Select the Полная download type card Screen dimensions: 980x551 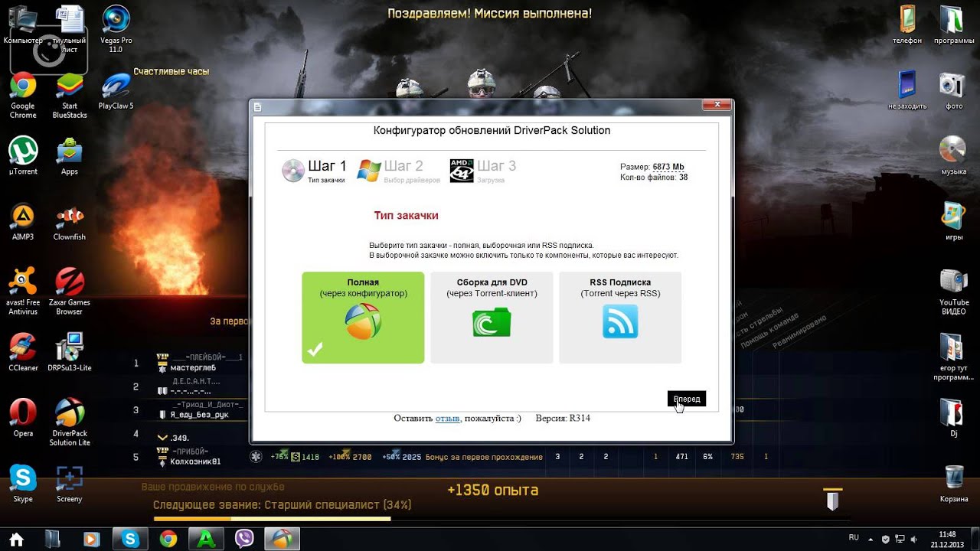[x=363, y=317]
